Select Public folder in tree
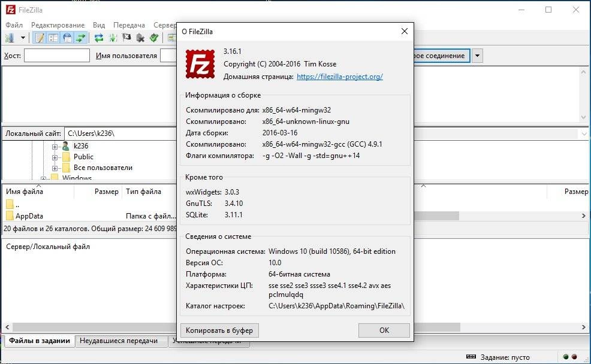Screen dimensions: 591x364 pos(83,157)
